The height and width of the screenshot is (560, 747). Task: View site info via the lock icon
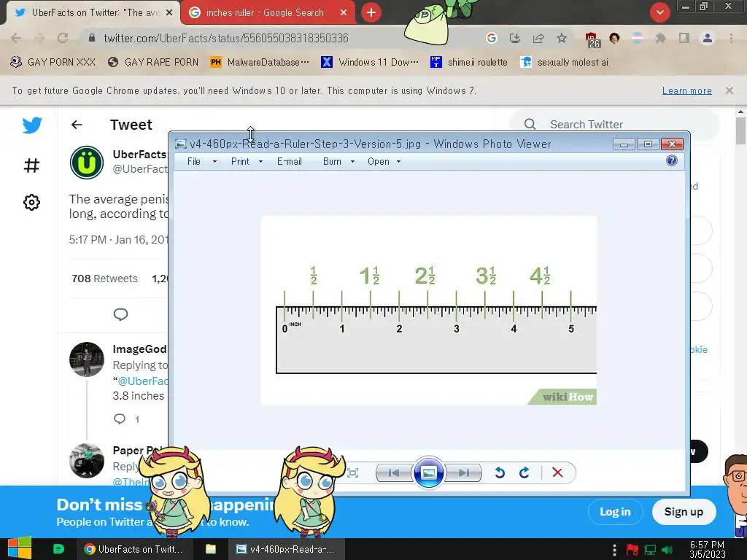pyautogui.click(x=92, y=38)
